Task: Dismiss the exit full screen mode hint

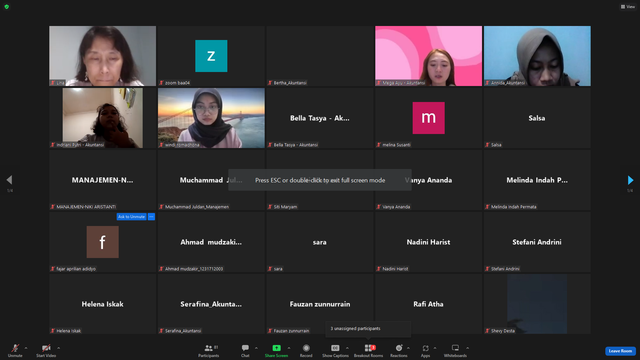Action: (x=320, y=180)
